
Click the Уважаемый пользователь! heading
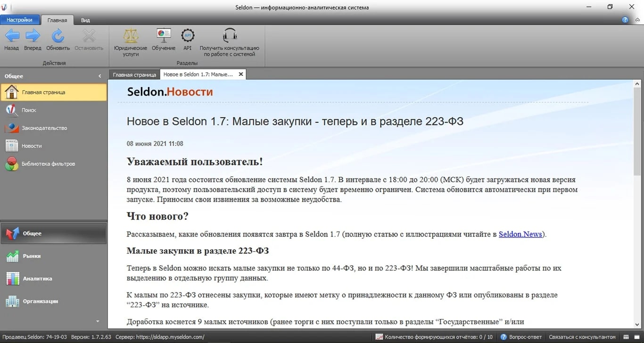point(195,162)
